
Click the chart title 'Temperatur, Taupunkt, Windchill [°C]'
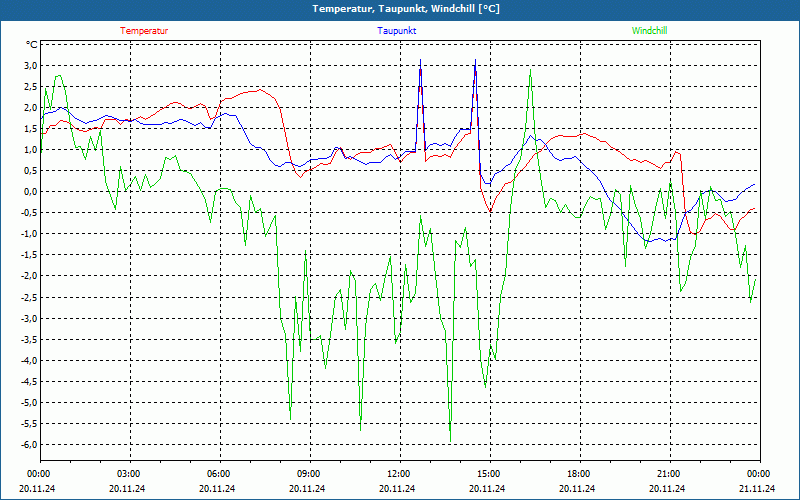(406, 9)
